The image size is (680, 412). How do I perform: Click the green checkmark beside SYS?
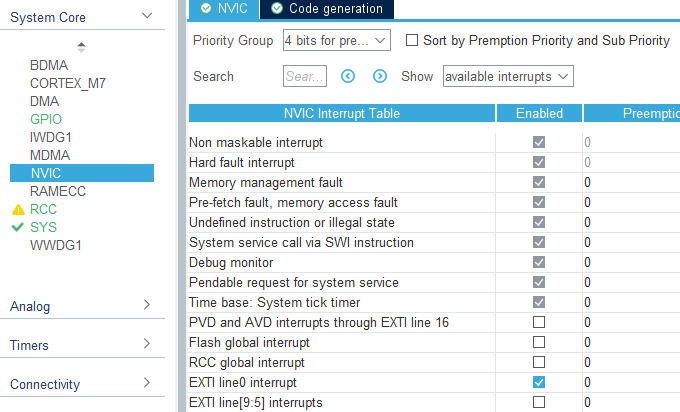17,227
